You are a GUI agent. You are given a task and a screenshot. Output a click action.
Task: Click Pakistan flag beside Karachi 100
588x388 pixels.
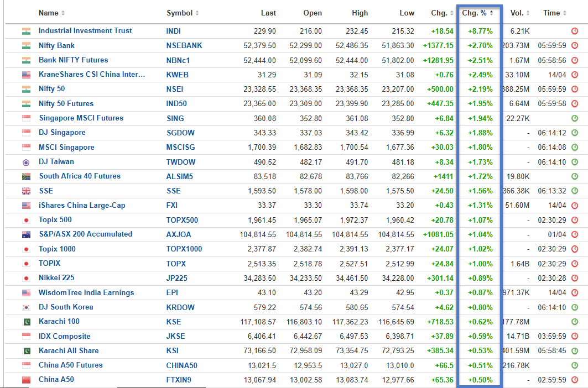(x=26, y=322)
